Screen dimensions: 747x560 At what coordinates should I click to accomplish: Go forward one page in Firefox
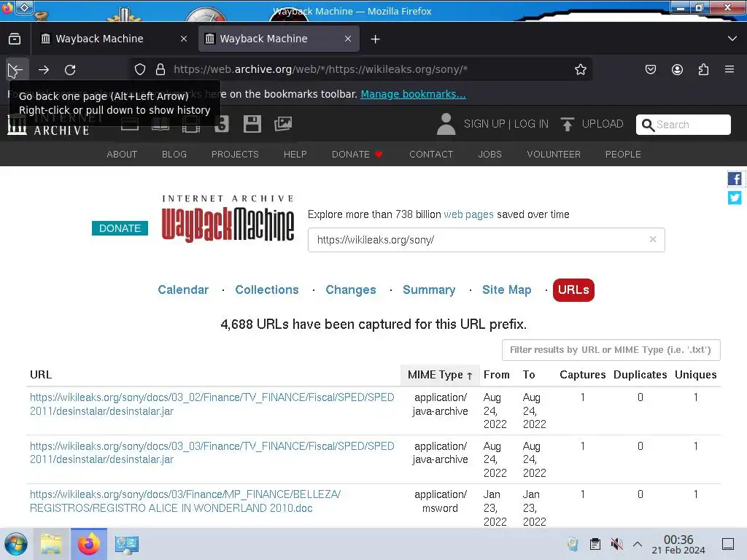(x=44, y=69)
